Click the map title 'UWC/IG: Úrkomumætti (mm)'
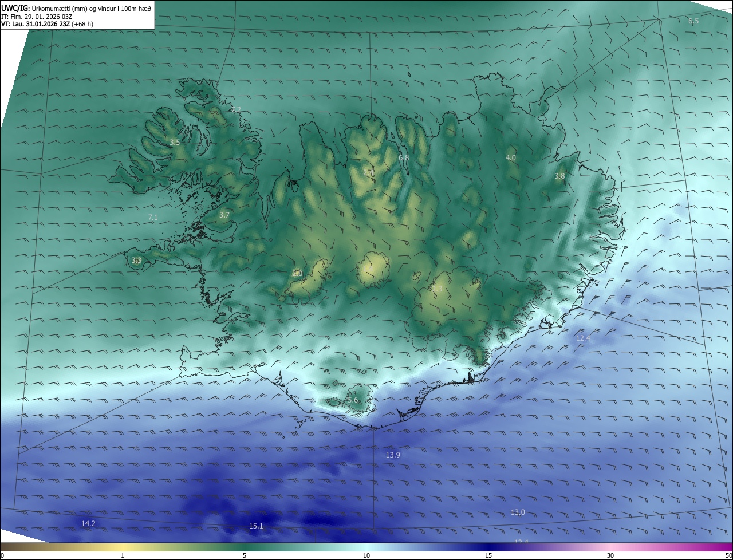Image resolution: width=733 pixels, height=560 pixels. (x=45, y=7)
